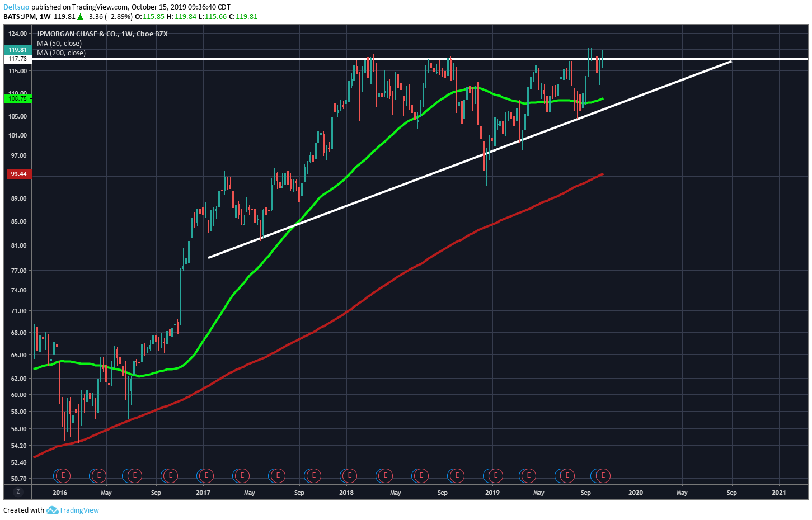Click the low value L:115.66
The image size is (812, 520).
coord(213,17)
